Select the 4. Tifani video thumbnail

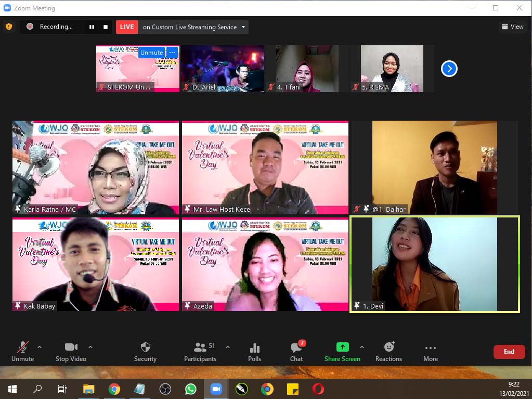[x=307, y=69]
